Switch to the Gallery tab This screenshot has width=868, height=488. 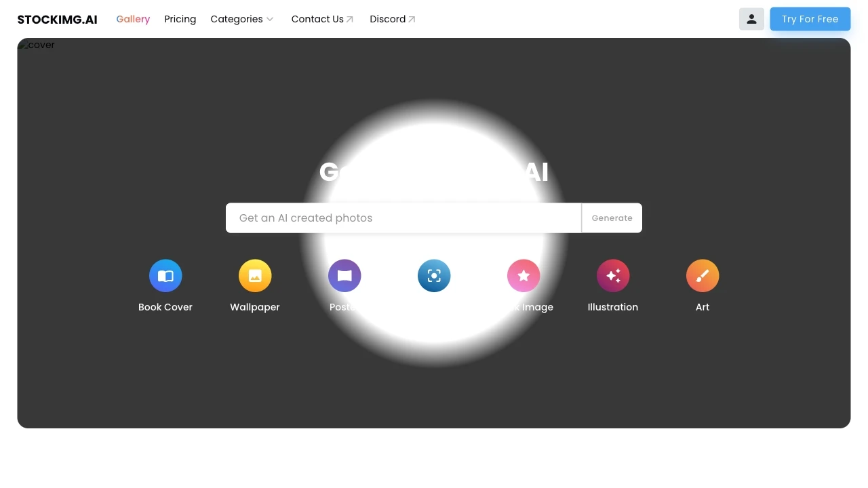(x=133, y=19)
